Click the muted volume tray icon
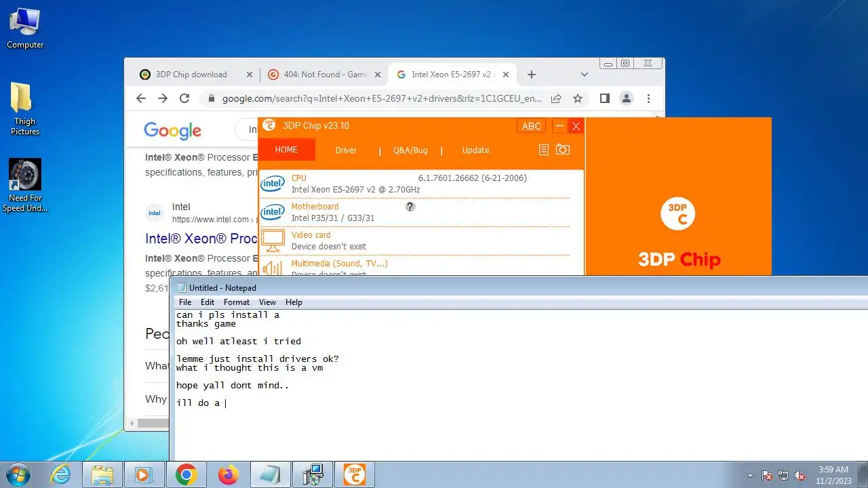 tap(800, 475)
